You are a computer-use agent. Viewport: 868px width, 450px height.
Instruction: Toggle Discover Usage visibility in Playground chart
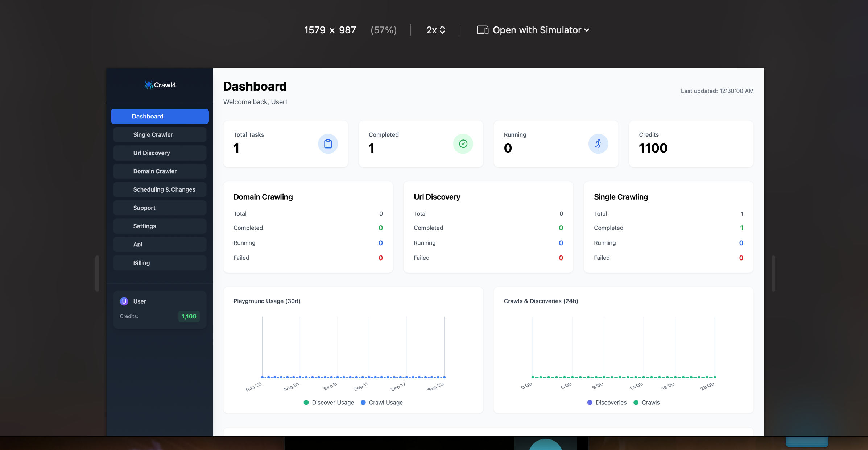coord(328,403)
